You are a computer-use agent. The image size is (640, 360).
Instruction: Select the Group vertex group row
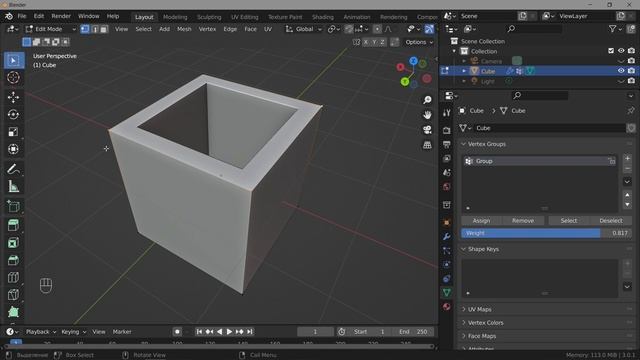click(x=540, y=161)
